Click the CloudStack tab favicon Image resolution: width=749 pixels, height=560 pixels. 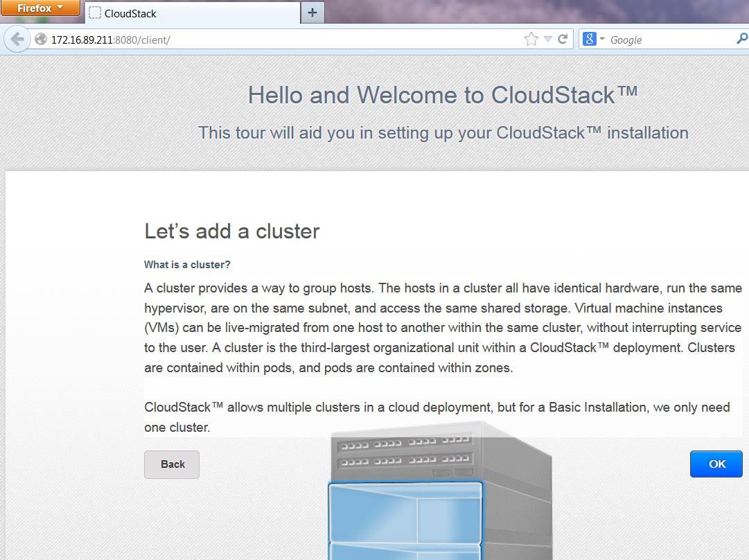pyautogui.click(x=95, y=13)
